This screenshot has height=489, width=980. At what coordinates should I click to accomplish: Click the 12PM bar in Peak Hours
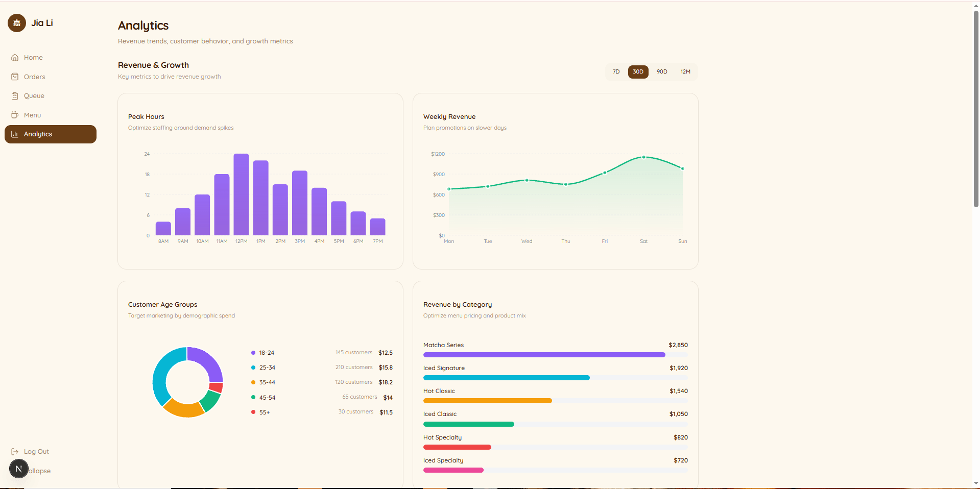241,194
